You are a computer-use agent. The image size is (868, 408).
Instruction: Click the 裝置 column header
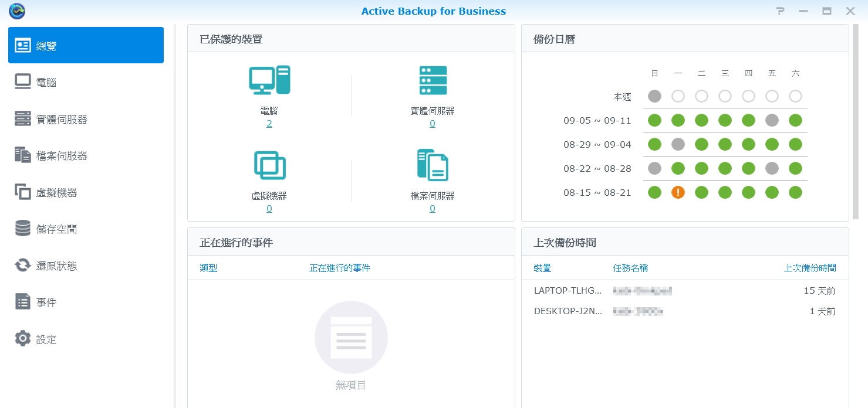pyautogui.click(x=542, y=268)
